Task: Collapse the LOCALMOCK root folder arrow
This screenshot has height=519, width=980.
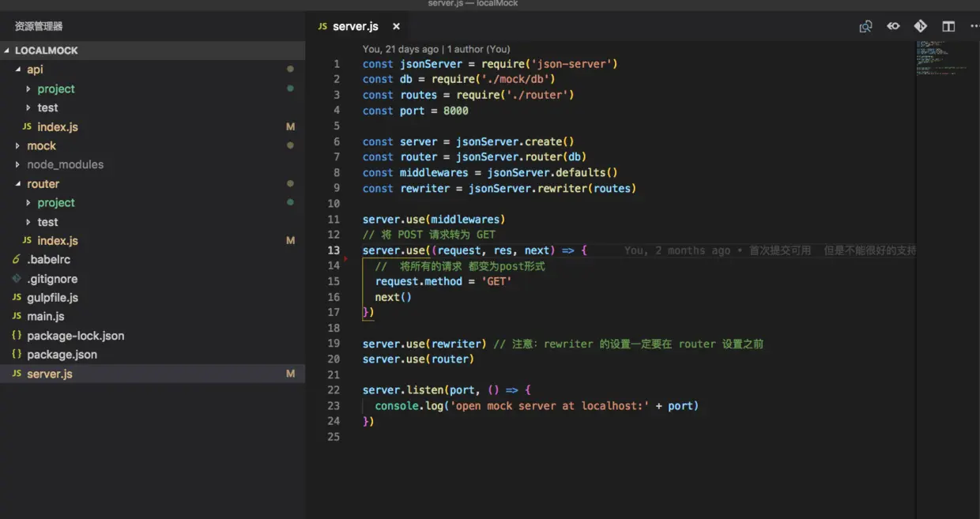Action: point(7,51)
